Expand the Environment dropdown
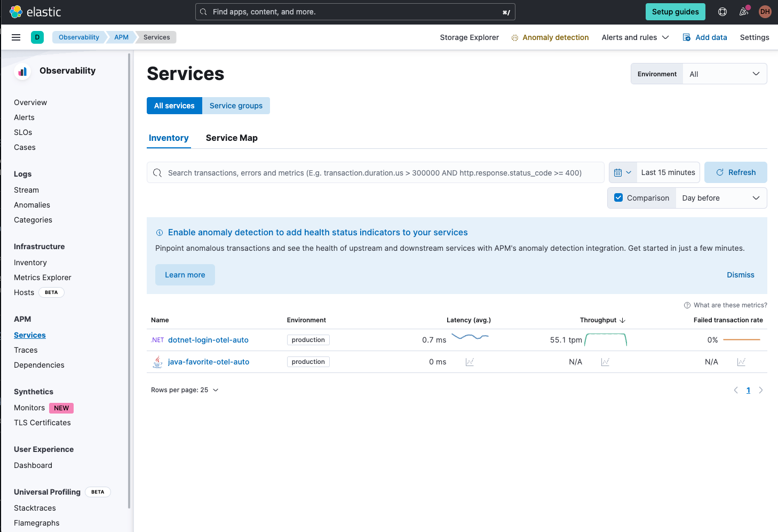 (724, 74)
